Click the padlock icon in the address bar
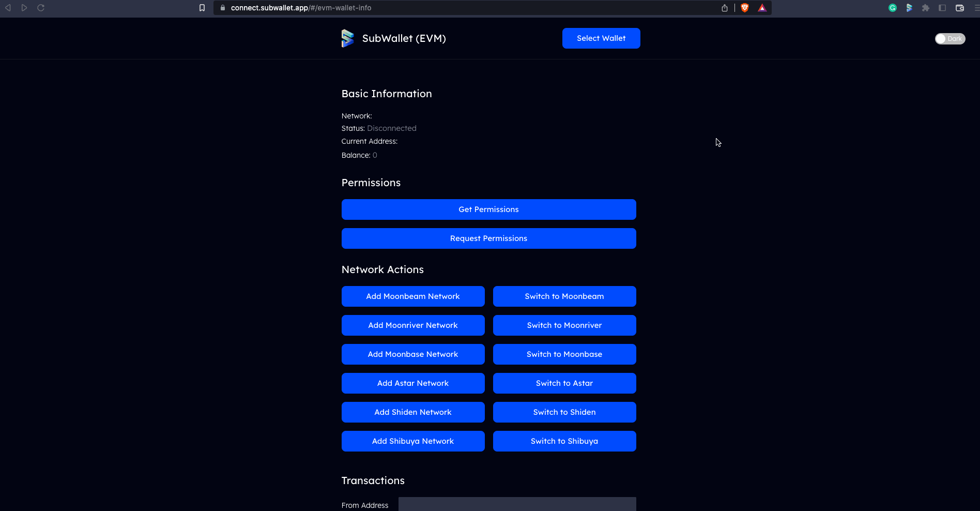The width and height of the screenshot is (980, 511). (222, 8)
